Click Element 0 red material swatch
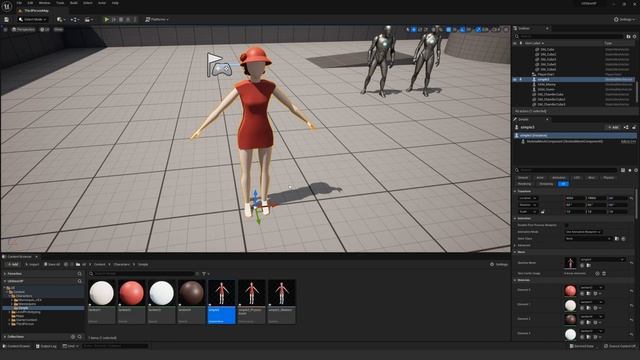The image size is (640, 360). (570, 291)
